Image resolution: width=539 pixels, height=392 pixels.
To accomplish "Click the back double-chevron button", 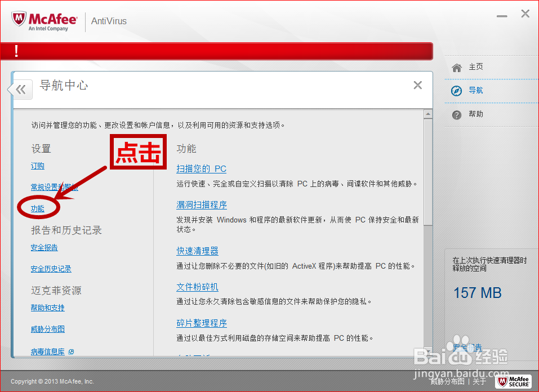I will click(21, 90).
